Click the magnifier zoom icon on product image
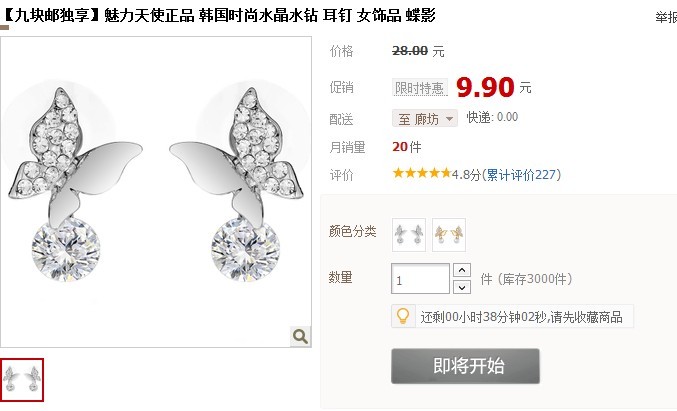The height and width of the screenshot is (411, 677). [301, 336]
